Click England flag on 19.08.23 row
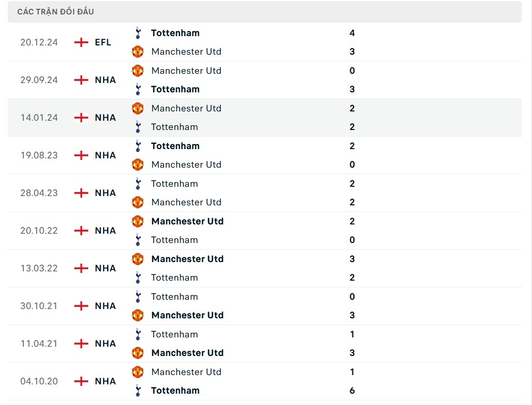Viewport: 532px width, 405px height. pos(81,155)
